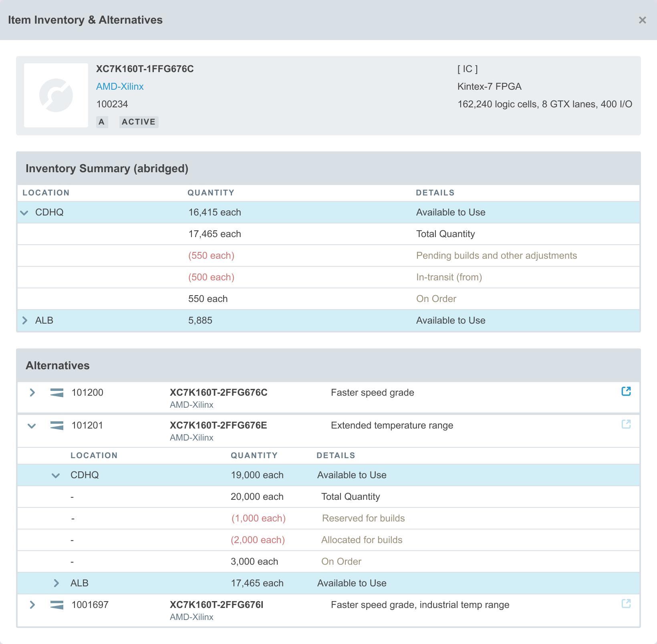Click the (2,000 each) allocated quantity
This screenshot has height=644, width=657.
[258, 540]
